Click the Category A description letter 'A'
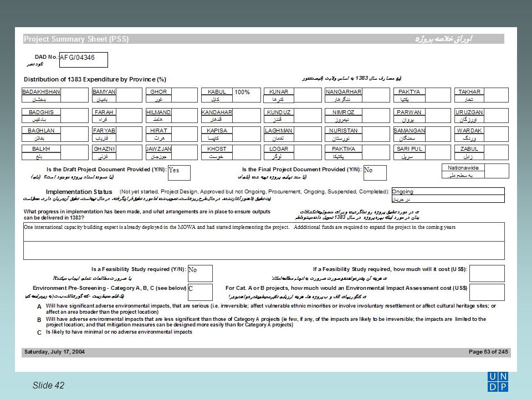This screenshot has width=532, height=399. pyautogui.click(x=39, y=306)
